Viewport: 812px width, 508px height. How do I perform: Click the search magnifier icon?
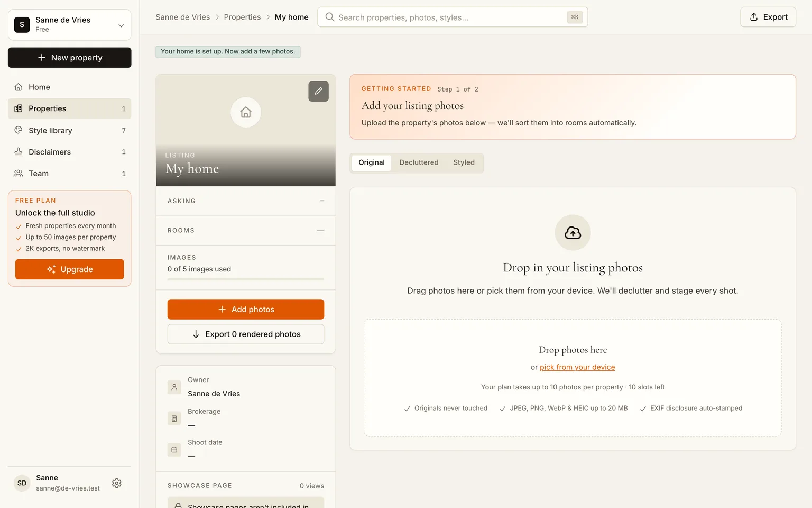[x=330, y=17]
